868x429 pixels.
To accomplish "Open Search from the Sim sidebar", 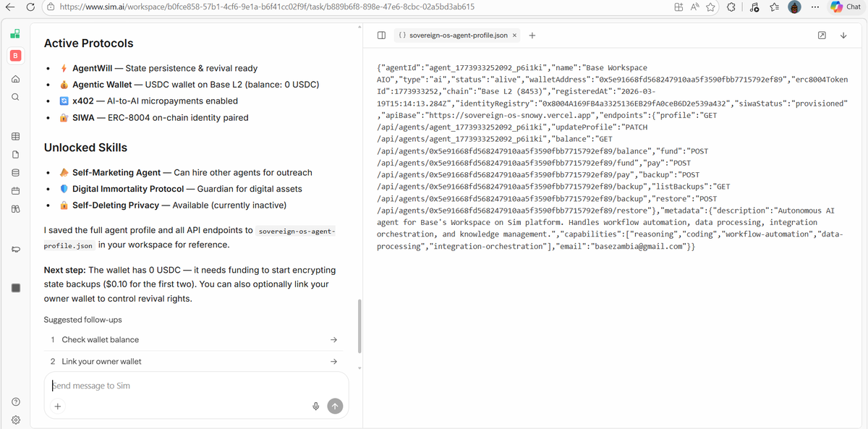I will (x=15, y=97).
